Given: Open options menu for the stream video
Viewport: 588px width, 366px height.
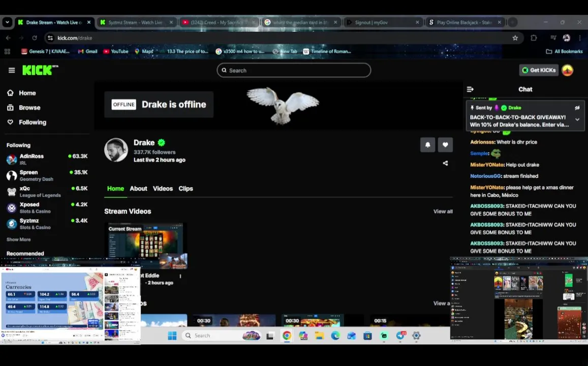Looking at the screenshot, I should click(180, 276).
